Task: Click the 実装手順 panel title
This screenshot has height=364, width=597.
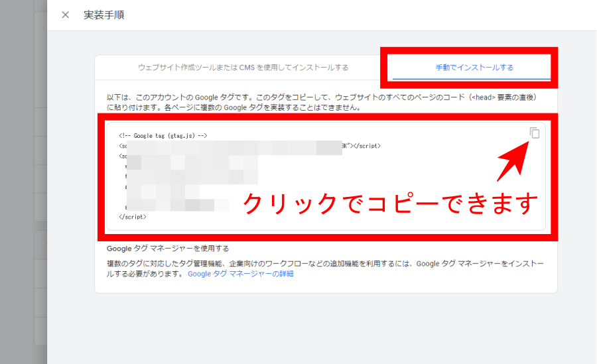Action: pyautogui.click(x=104, y=15)
